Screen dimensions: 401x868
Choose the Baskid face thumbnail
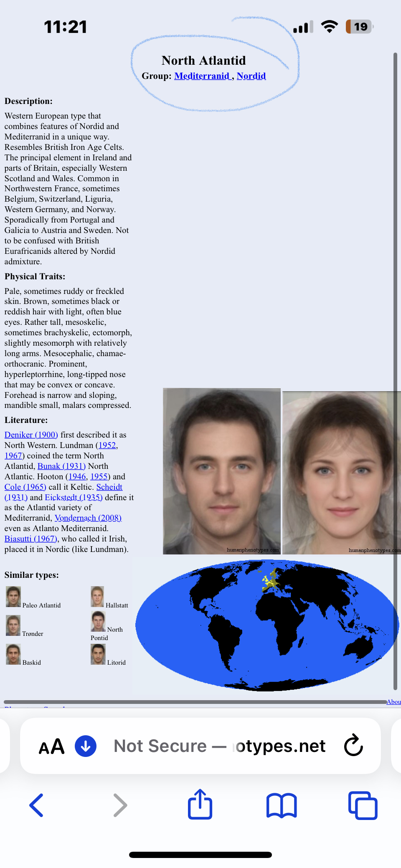click(13, 654)
